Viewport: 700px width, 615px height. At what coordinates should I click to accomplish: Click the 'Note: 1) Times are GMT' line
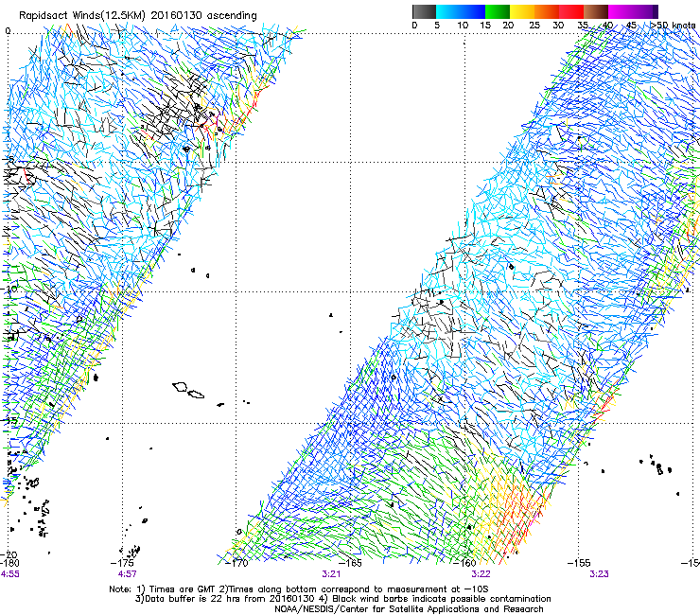click(298, 589)
